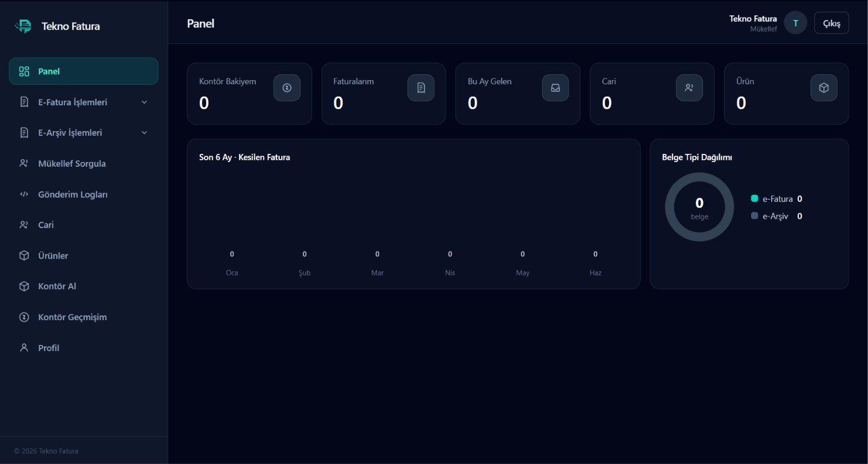Click the Faturalarım card receipt icon

pyautogui.click(x=421, y=88)
